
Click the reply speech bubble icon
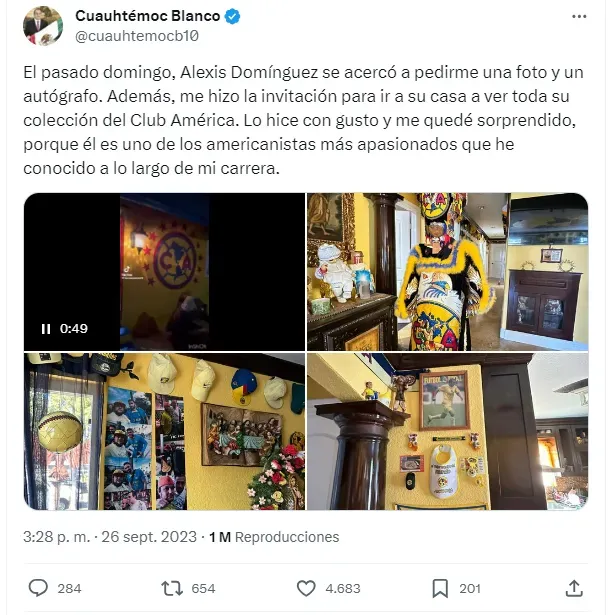point(38,588)
